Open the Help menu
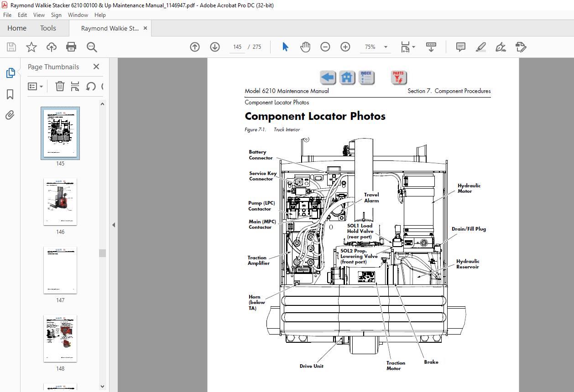The image size is (574, 392). (x=100, y=15)
